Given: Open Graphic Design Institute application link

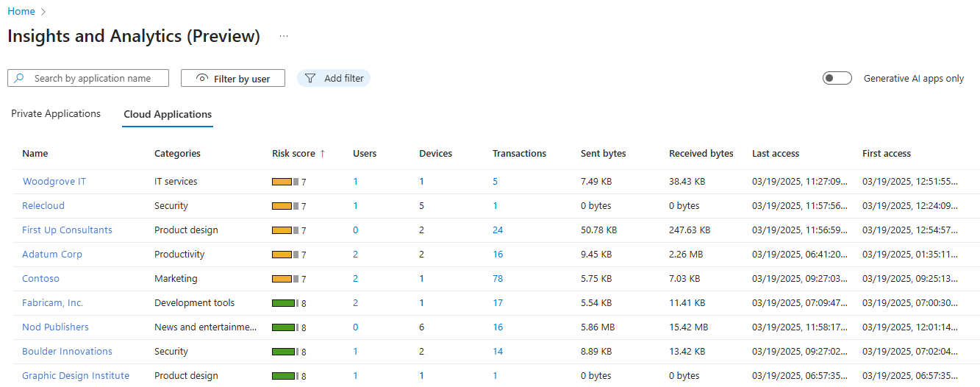Looking at the screenshot, I should [76, 376].
